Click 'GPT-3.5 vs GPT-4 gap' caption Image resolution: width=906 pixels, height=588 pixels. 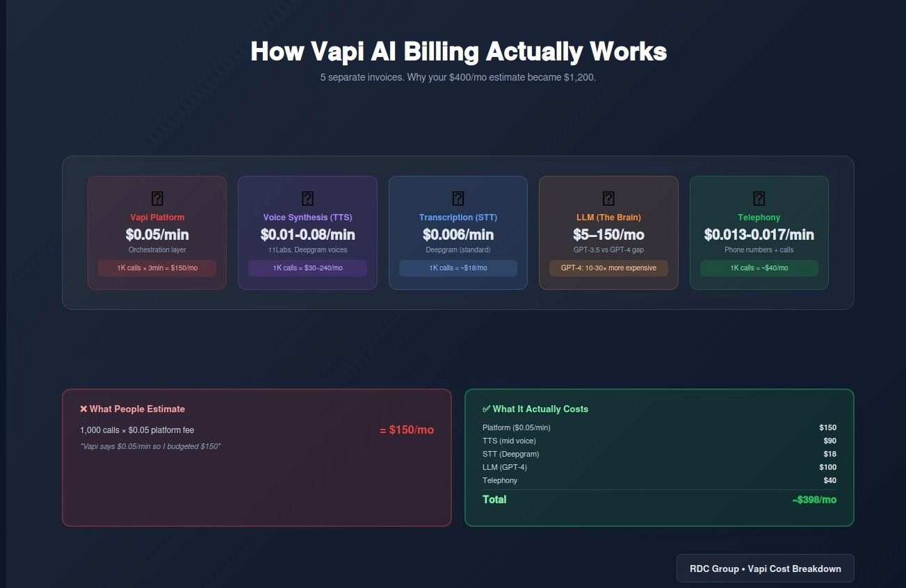[608, 250]
